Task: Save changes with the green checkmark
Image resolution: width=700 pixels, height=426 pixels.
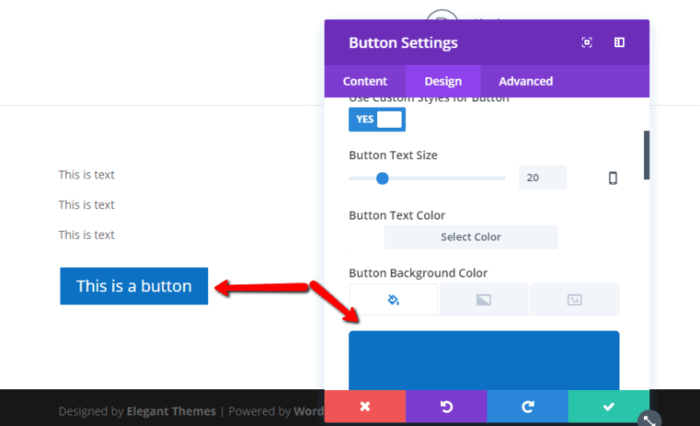Action: (x=609, y=406)
